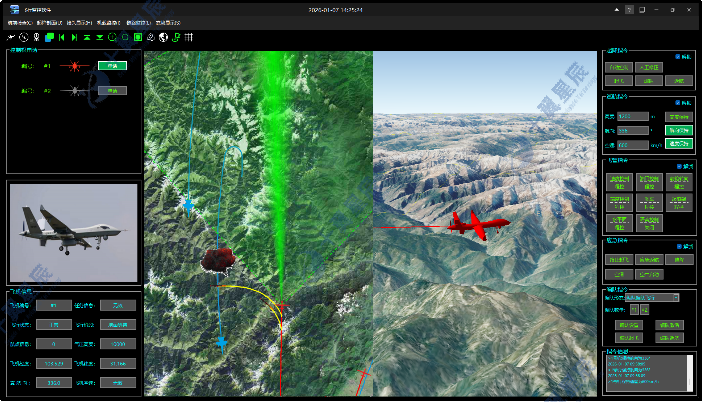
Task: Click the globe icon in the toolbar
Action: pyautogui.click(x=163, y=37)
